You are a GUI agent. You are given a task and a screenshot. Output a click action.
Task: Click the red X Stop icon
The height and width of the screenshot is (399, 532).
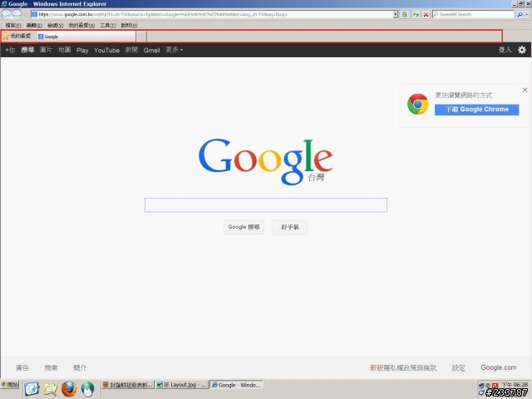(426, 14)
